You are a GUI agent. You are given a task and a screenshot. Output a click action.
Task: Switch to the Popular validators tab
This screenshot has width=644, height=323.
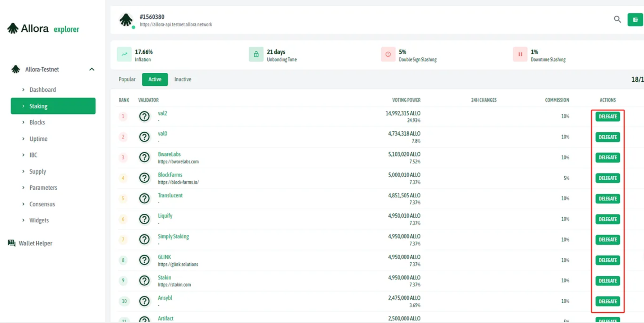click(x=127, y=79)
